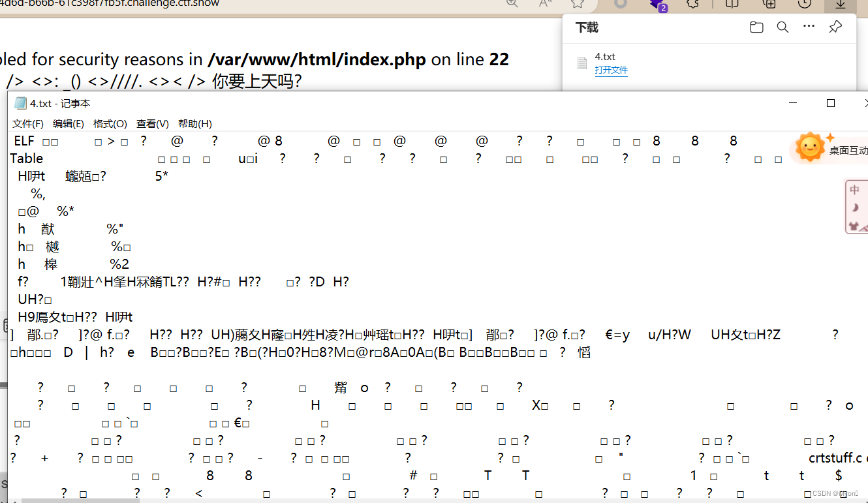Click the 打开文件 link under 4.txt

click(x=611, y=70)
